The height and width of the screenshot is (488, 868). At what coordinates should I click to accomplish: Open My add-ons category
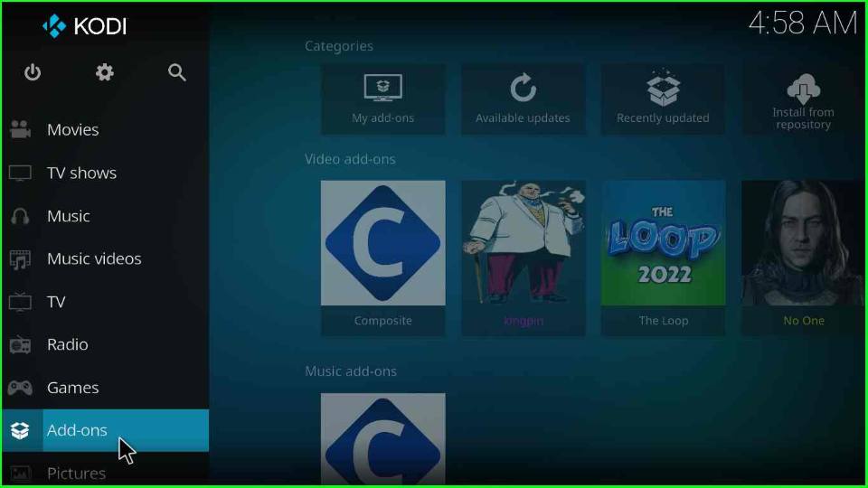[383, 99]
